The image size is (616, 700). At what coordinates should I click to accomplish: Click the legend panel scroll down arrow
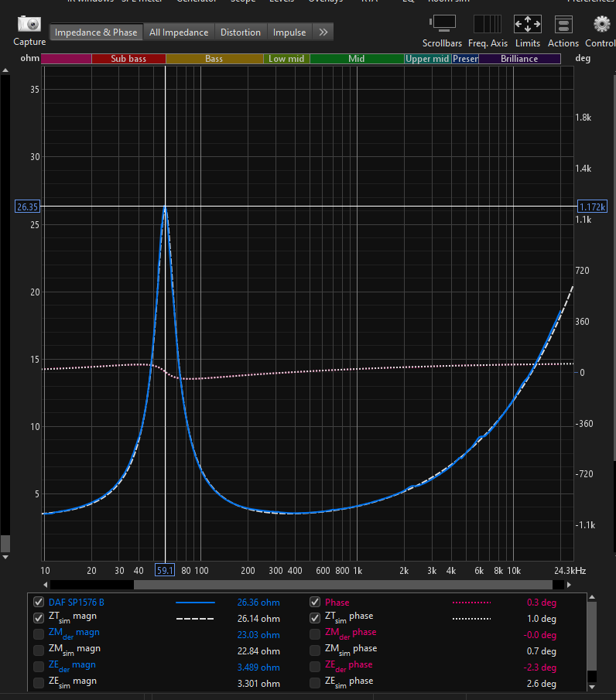coord(591,687)
